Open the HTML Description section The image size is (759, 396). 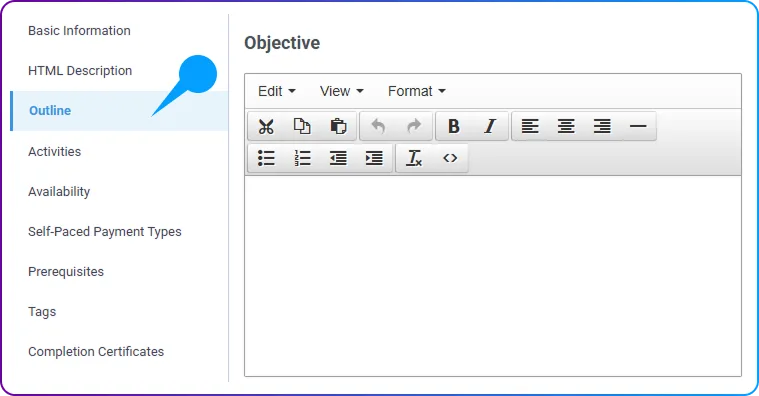[x=80, y=71]
